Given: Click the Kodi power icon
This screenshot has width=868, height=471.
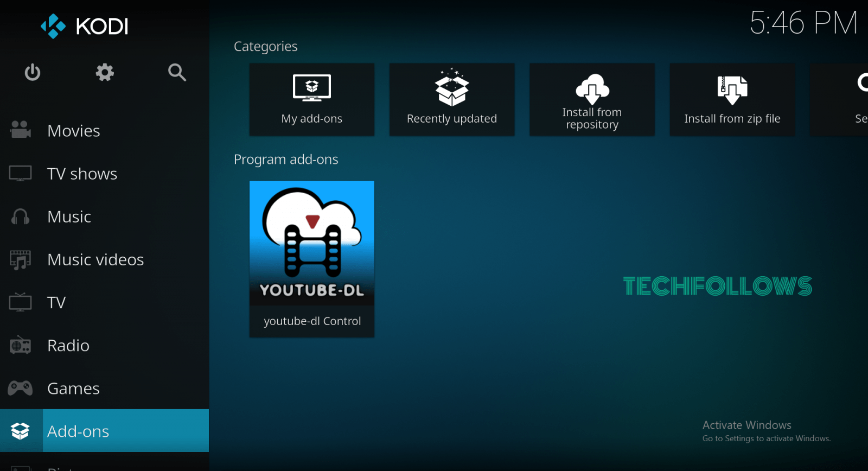Looking at the screenshot, I should [x=33, y=72].
